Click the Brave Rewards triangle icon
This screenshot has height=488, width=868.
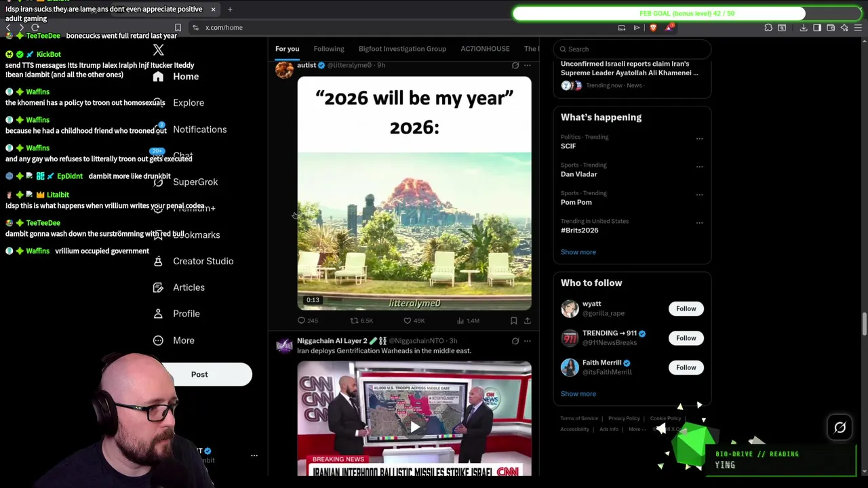click(669, 28)
